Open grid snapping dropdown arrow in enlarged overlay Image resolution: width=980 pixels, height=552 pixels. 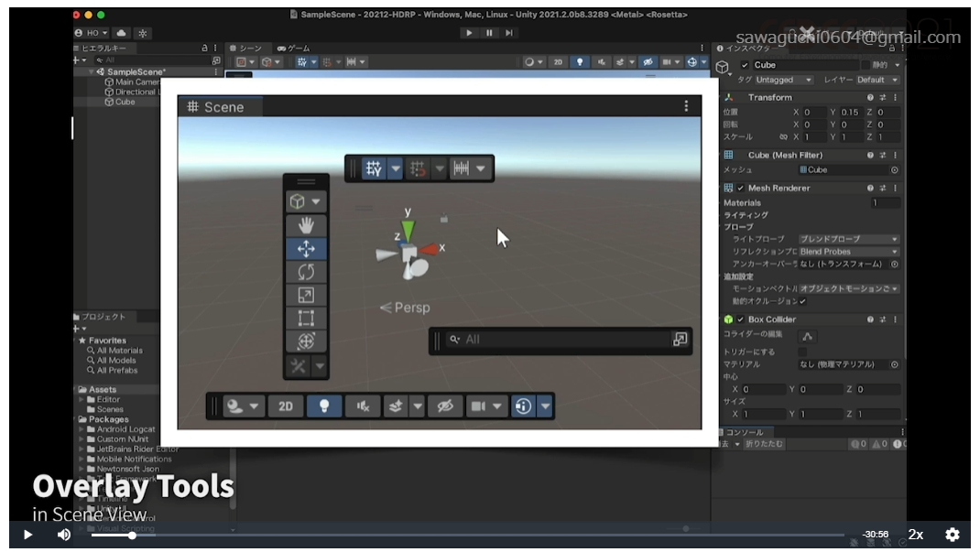pyautogui.click(x=395, y=168)
